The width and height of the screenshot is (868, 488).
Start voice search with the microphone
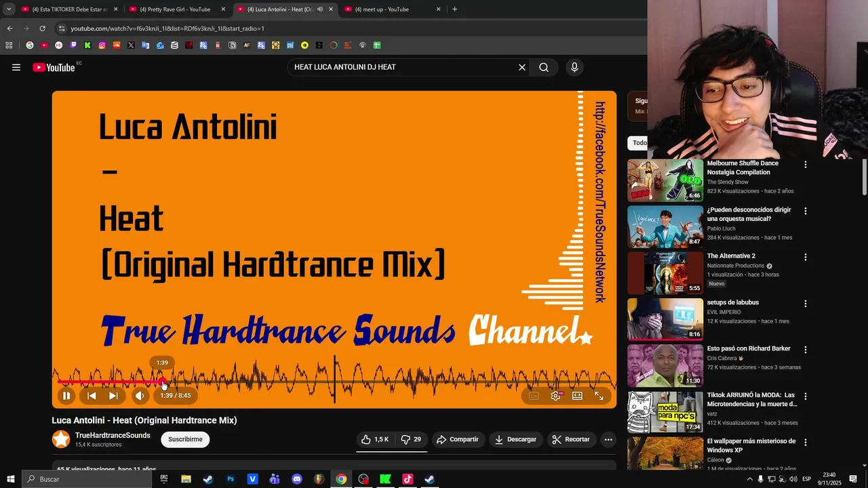click(574, 67)
